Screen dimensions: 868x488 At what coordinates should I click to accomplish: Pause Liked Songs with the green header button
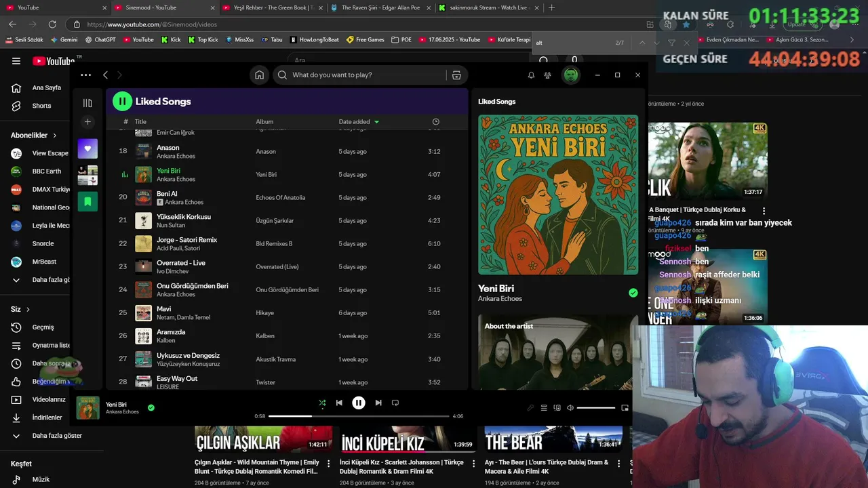pyautogui.click(x=122, y=102)
